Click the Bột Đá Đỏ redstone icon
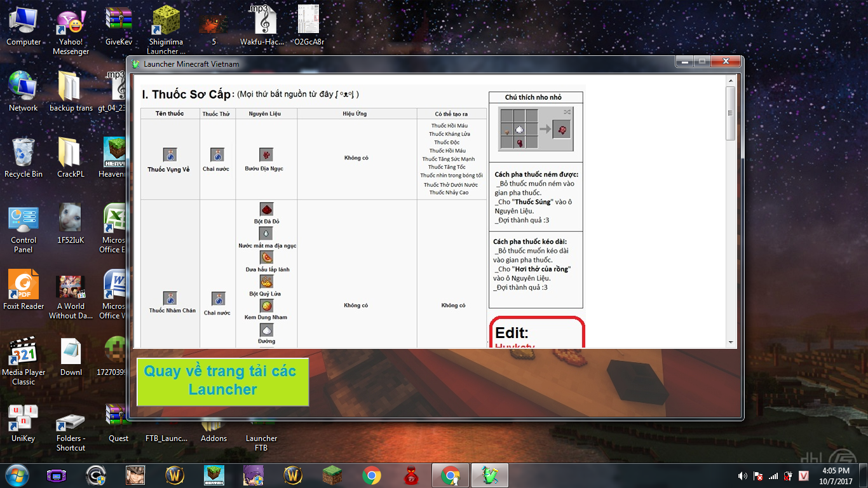The height and width of the screenshot is (488, 868). click(266, 209)
